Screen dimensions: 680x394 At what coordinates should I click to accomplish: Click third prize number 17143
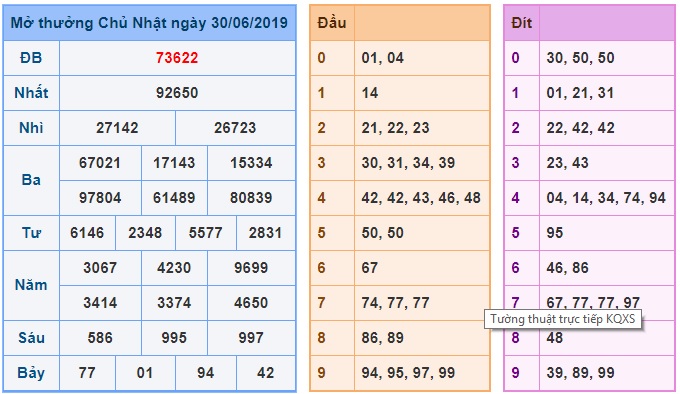(174, 163)
